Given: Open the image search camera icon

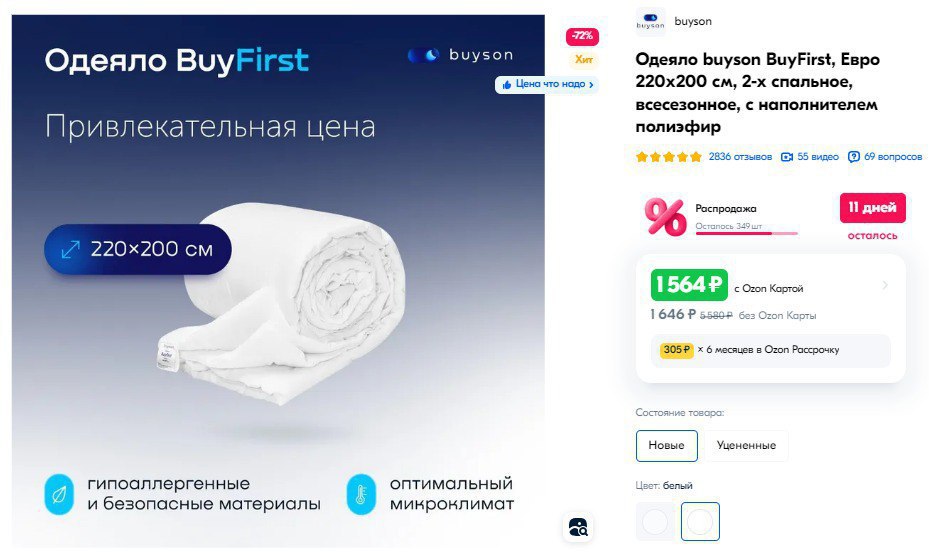Looking at the screenshot, I should click(577, 526).
